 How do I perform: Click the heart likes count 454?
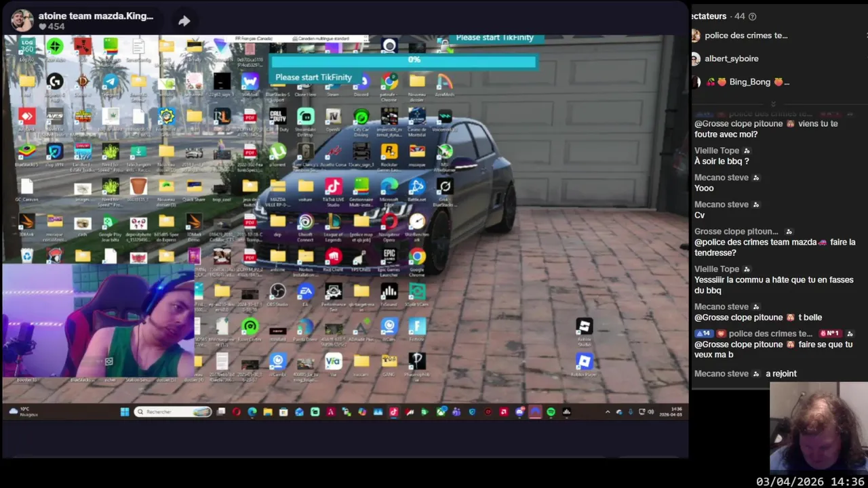[x=52, y=26]
